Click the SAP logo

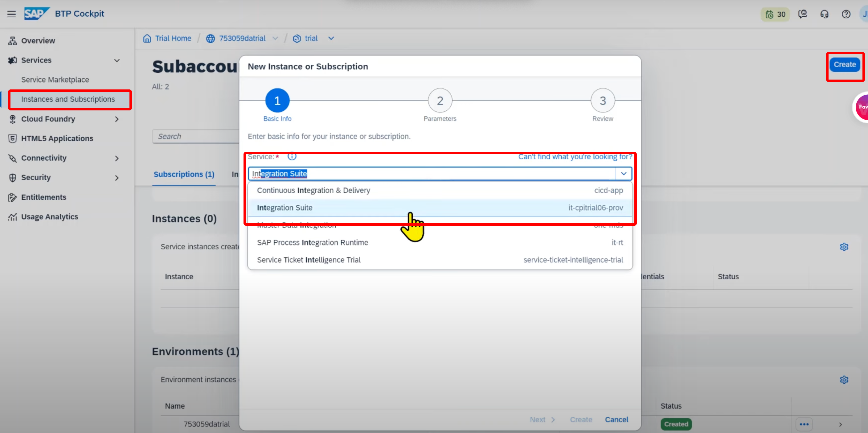pos(36,14)
